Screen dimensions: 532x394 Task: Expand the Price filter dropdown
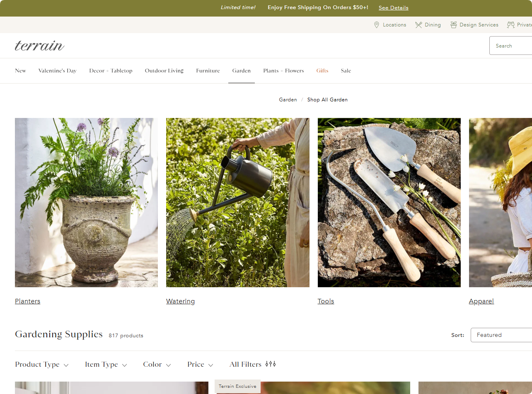click(x=200, y=365)
